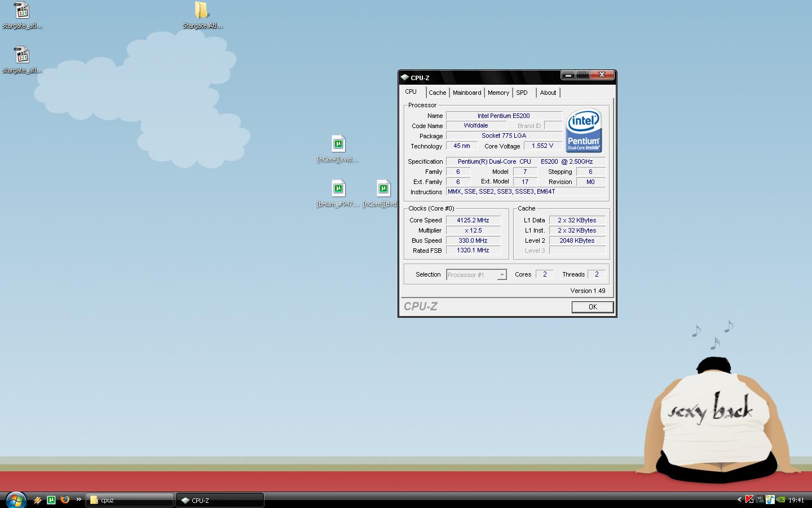The image size is (812, 508).
Task: Click Revision value M0
Action: pos(591,182)
